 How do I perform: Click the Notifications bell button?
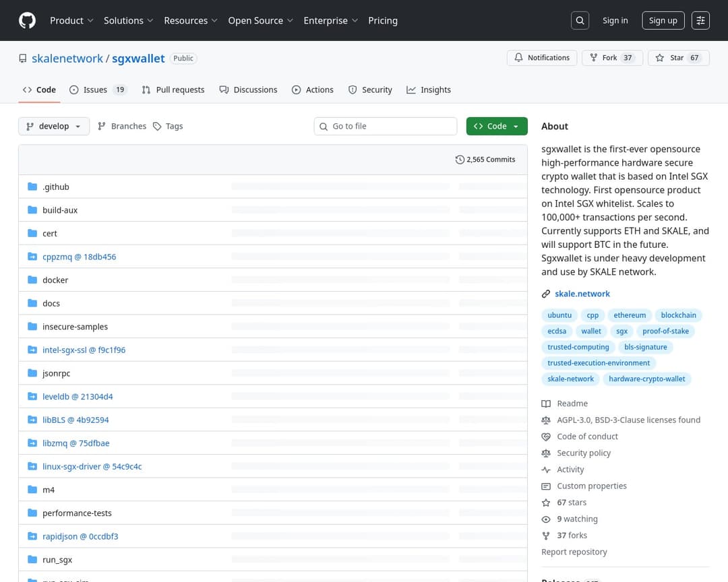click(542, 58)
